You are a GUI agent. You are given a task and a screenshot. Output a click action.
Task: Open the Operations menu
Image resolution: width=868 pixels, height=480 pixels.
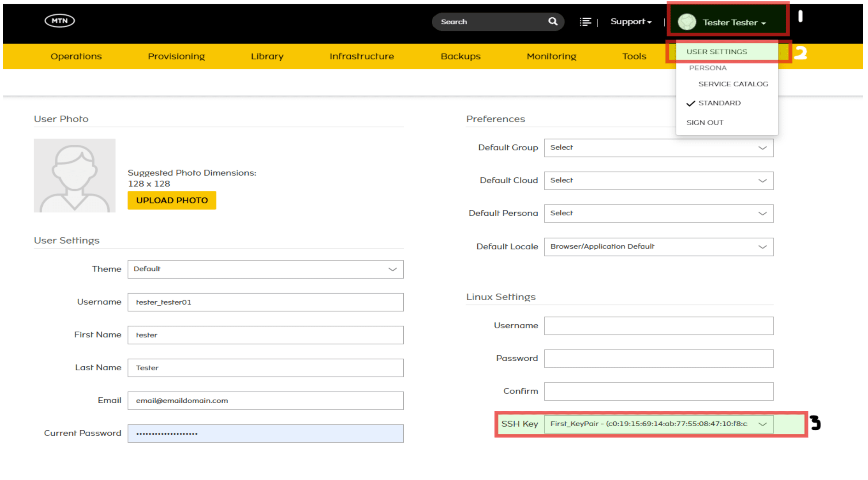(76, 56)
